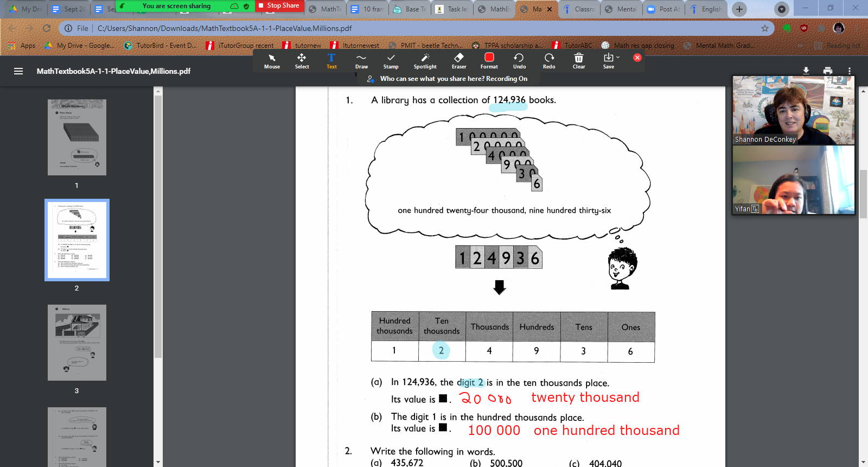The width and height of the screenshot is (868, 467).
Task: Select the Eraser tool
Action: click(459, 61)
